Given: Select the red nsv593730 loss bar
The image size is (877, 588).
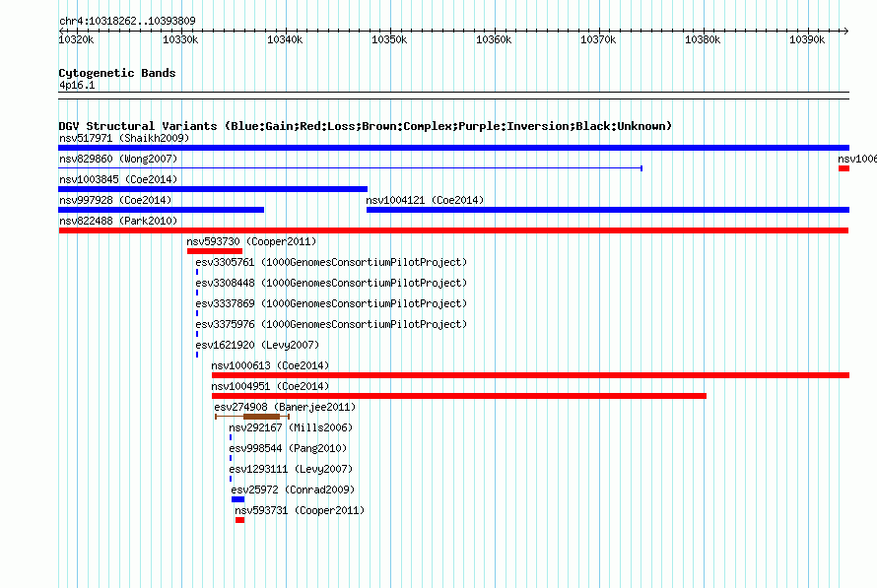Looking at the screenshot, I should pos(215,251).
